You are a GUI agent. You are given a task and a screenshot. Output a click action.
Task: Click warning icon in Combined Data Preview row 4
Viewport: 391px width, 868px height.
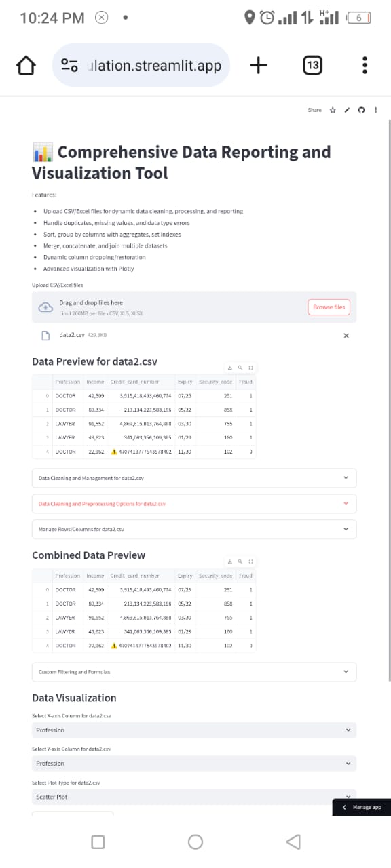[114, 645]
